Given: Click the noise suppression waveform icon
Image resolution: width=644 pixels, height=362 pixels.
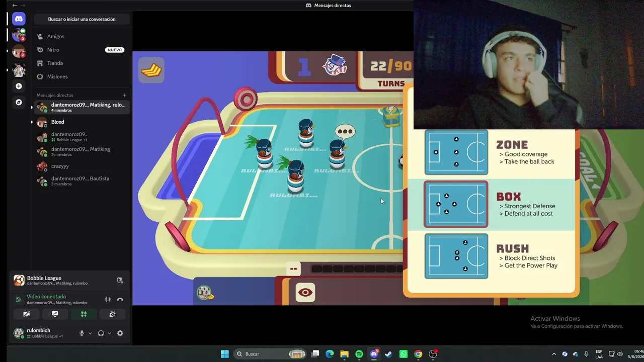Looking at the screenshot, I should (108, 299).
